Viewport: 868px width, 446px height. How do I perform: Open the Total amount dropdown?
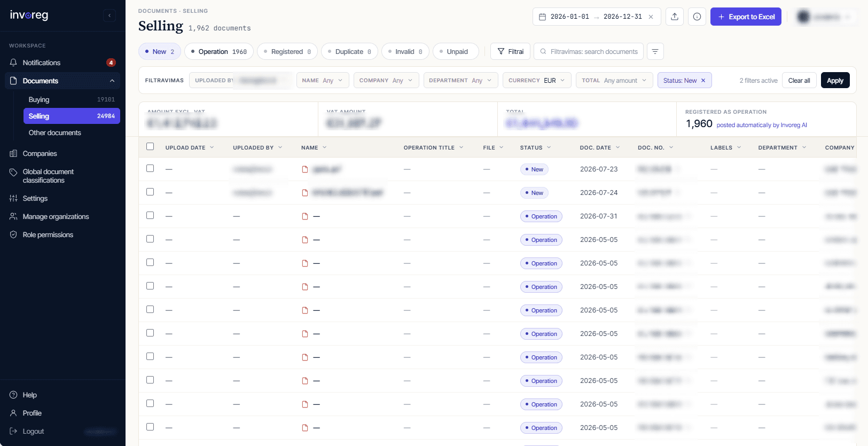614,80
